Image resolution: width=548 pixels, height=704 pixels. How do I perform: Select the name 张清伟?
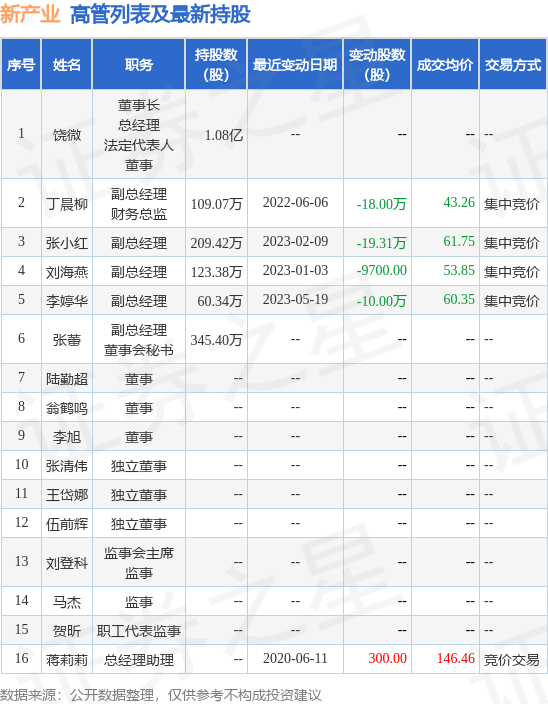coord(67,466)
